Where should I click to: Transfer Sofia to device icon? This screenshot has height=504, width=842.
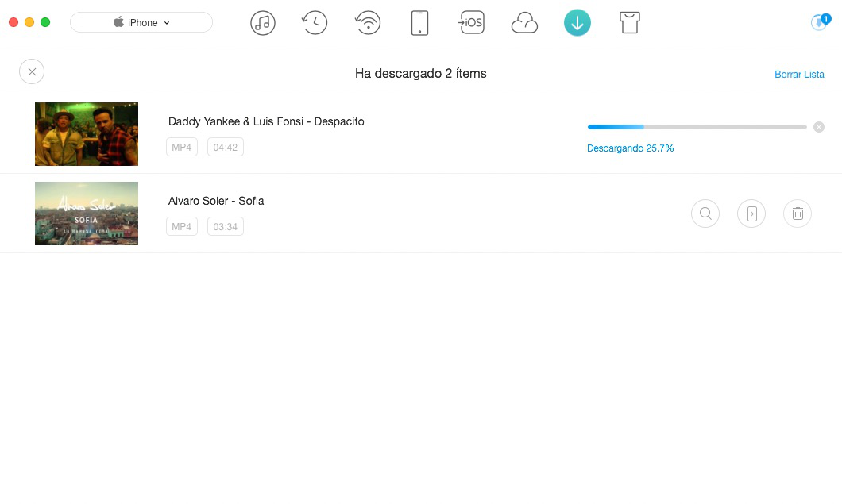(751, 214)
